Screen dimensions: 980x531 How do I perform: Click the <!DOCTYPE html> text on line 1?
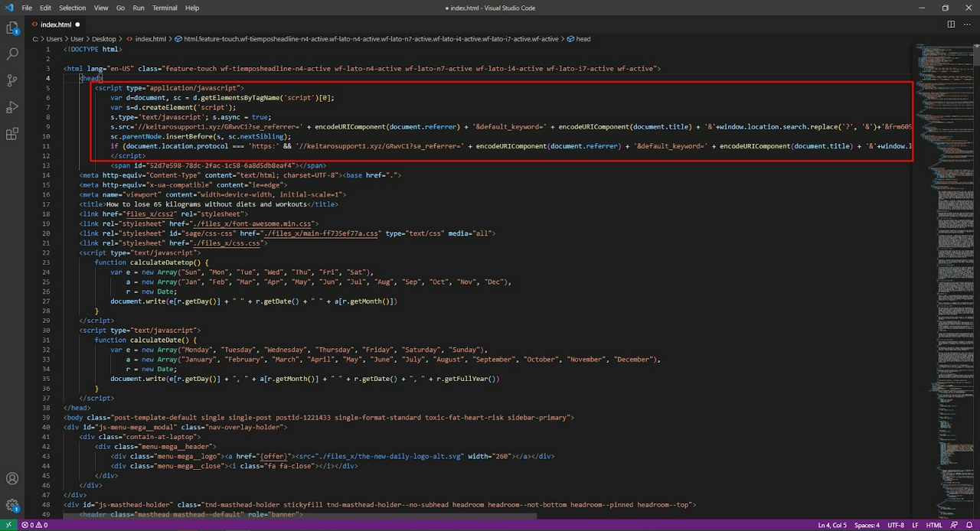93,49
